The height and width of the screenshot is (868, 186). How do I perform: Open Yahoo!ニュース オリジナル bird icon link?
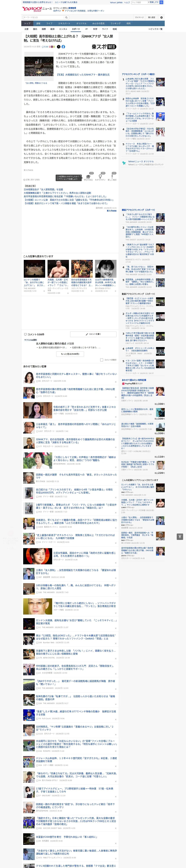[x=124, y=163]
